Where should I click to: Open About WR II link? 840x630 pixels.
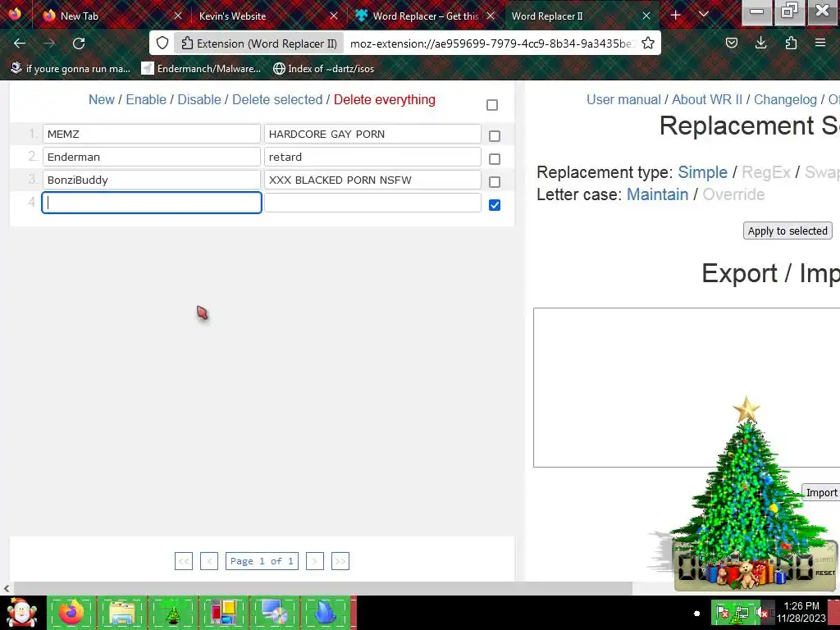coord(707,99)
